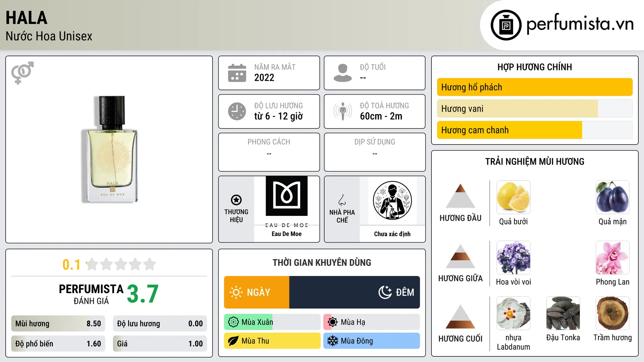Click the Eau De Moe brand name
Viewport: 644px width, 362px height.
pyautogui.click(x=286, y=234)
